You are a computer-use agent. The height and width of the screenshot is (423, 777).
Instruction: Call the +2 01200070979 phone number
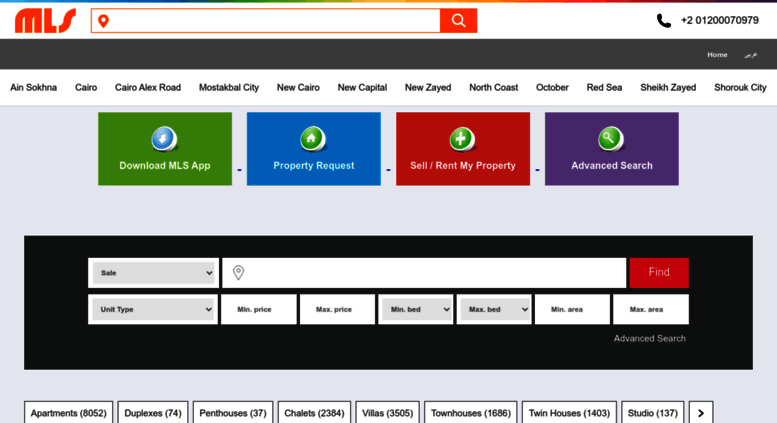720,20
